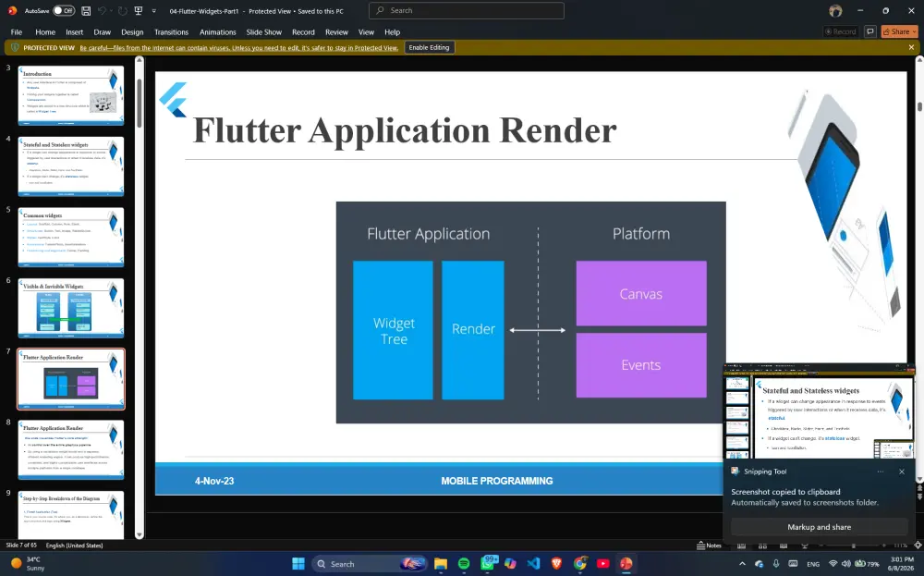Screen dimensions: 924x576
Task: Close the Protected View message bar
Action: tap(912, 47)
